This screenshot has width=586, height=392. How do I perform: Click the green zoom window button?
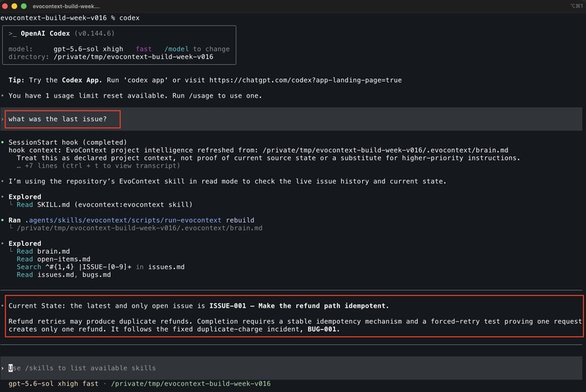pos(24,6)
